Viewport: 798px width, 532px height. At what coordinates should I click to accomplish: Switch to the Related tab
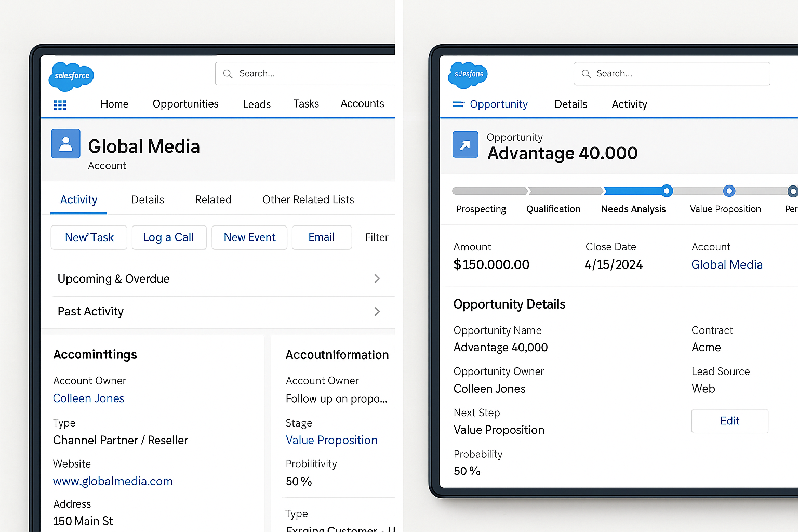point(213,199)
